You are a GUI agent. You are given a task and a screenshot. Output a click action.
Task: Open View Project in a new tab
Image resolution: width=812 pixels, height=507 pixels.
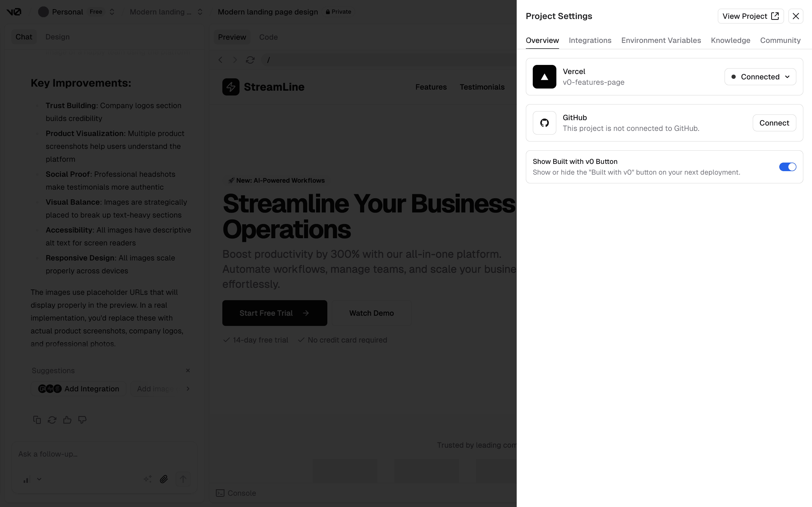point(751,16)
